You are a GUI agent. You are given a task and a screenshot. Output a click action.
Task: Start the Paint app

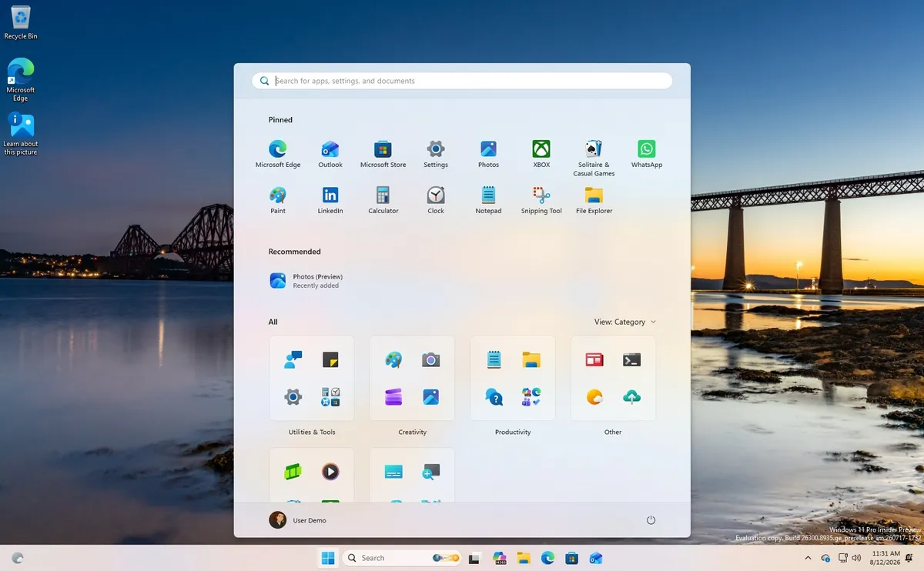coord(278,200)
